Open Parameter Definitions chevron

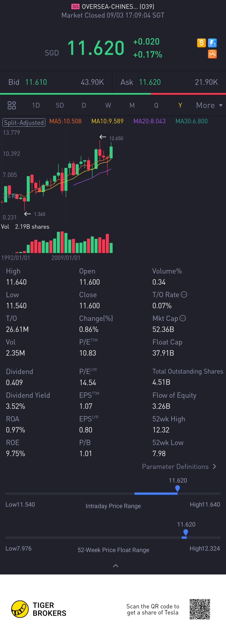click(x=214, y=466)
